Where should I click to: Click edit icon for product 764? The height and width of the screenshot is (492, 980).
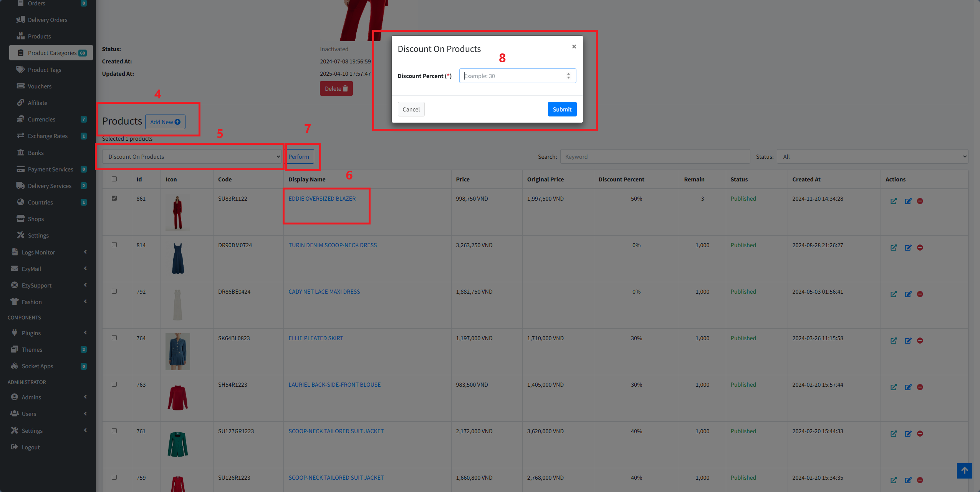tap(908, 341)
